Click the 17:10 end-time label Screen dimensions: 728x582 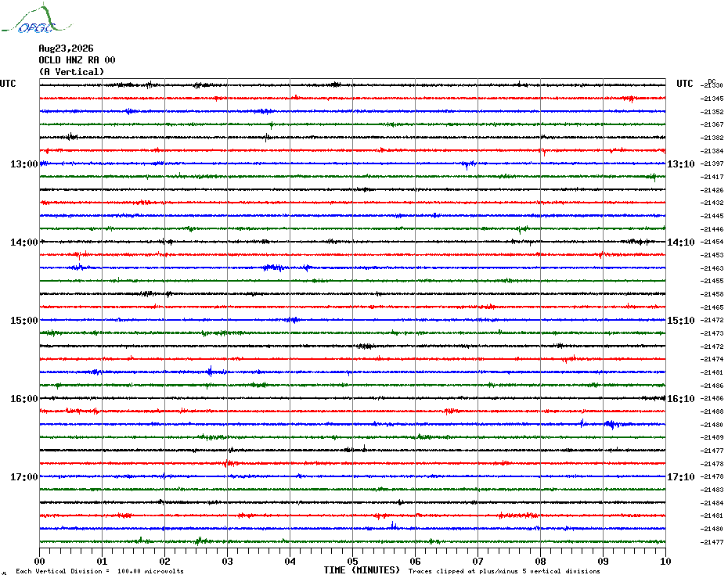681,476
